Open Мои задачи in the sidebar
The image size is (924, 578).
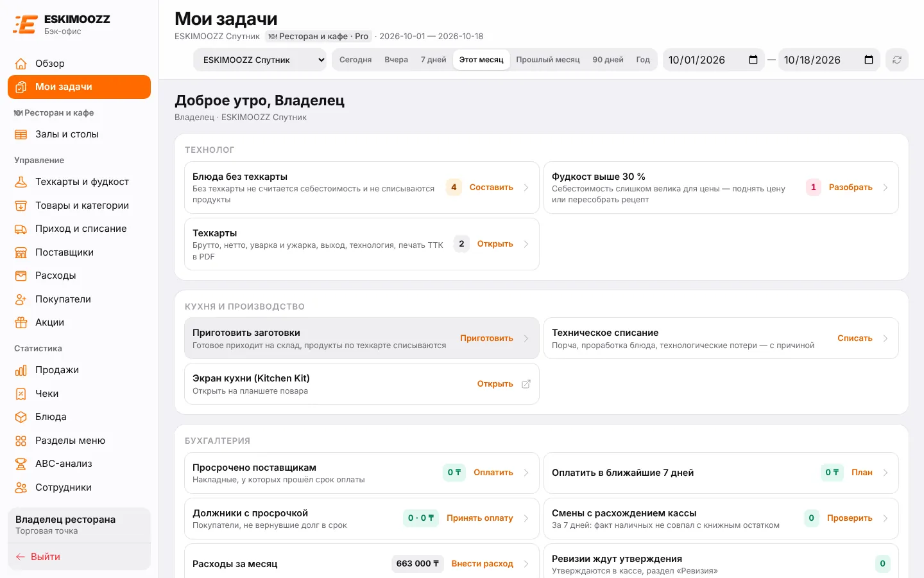click(x=79, y=87)
